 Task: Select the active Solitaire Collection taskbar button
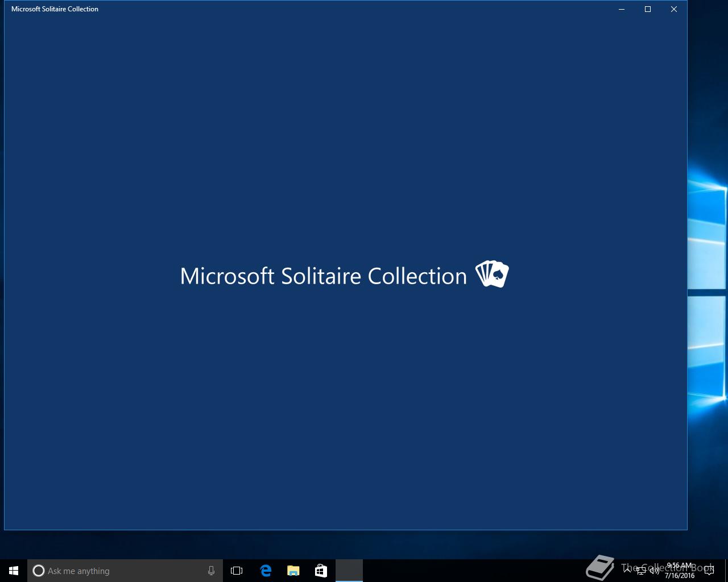pyautogui.click(x=349, y=571)
